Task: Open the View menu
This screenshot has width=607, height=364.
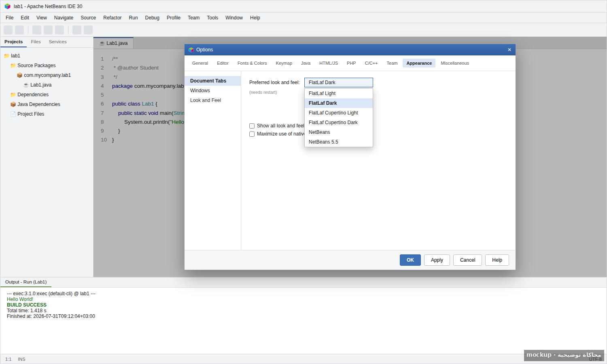Action: (x=42, y=18)
